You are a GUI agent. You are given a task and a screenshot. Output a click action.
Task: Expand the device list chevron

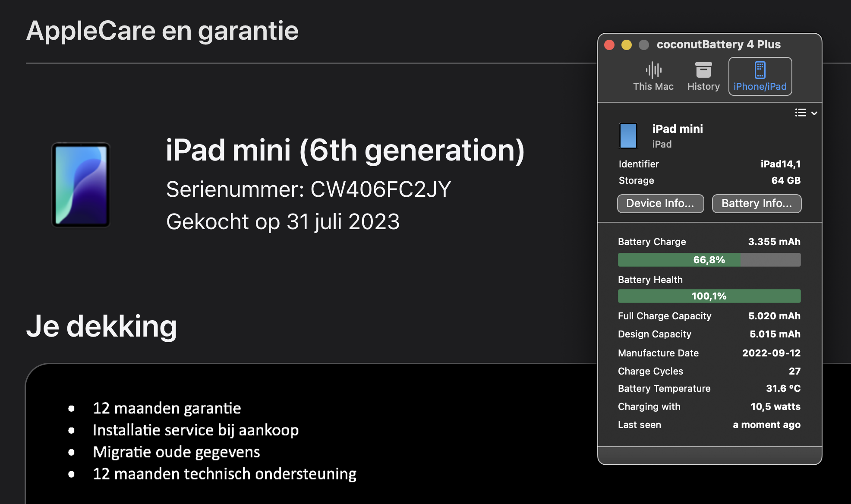[814, 113]
